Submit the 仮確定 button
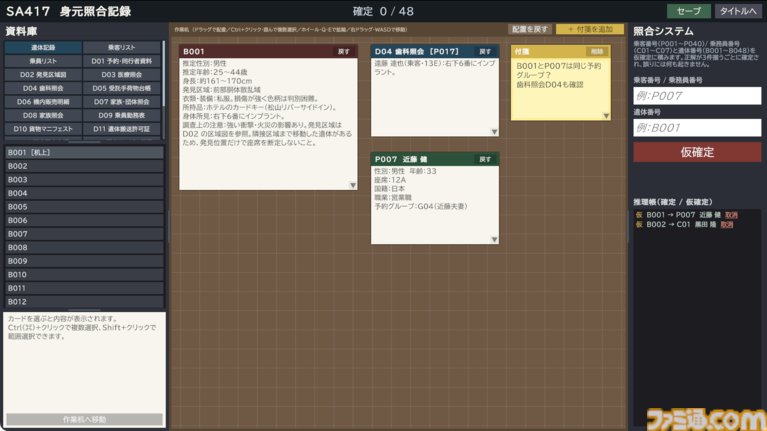 (x=697, y=152)
